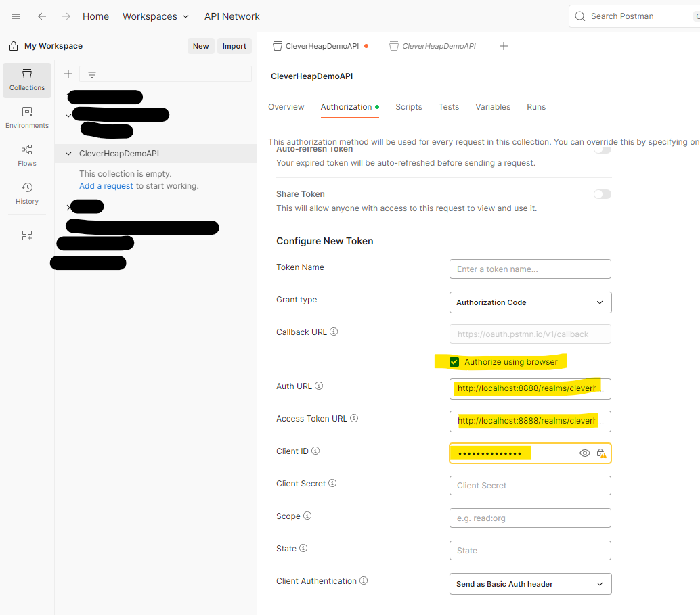Open the Environments sidebar panel
The width and height of the screenshot is (700, 615).
point(26,116)
